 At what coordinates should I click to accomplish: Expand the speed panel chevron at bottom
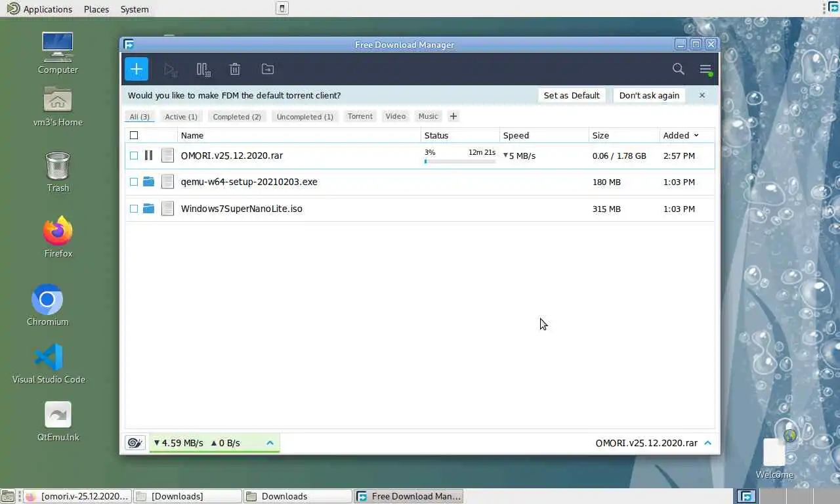(x=270, y=443)
